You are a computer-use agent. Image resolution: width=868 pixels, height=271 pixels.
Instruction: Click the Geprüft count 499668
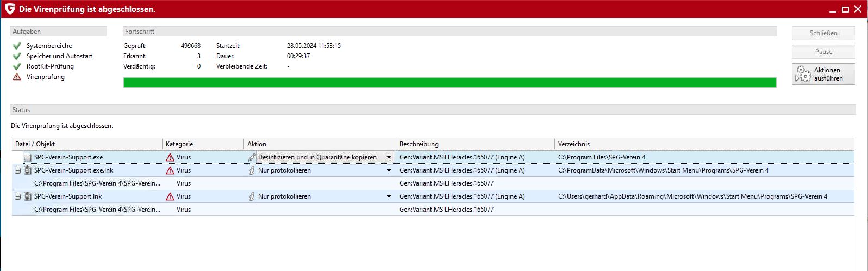(191, 46)
